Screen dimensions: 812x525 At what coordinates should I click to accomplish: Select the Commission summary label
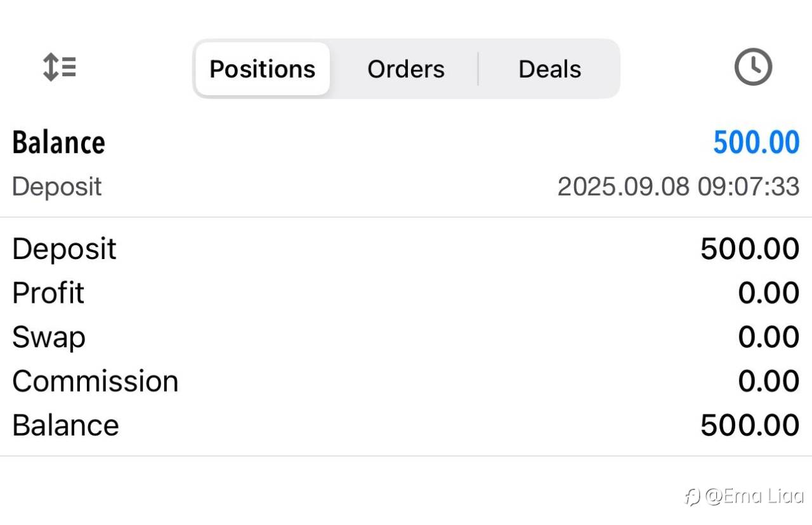click(x=95, y=382)
